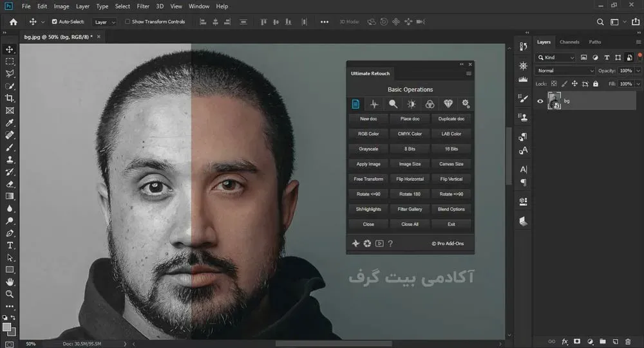644x348 pixels.
Task: Enable Show Transform Controls checkbox
Action: click(128, 22)
